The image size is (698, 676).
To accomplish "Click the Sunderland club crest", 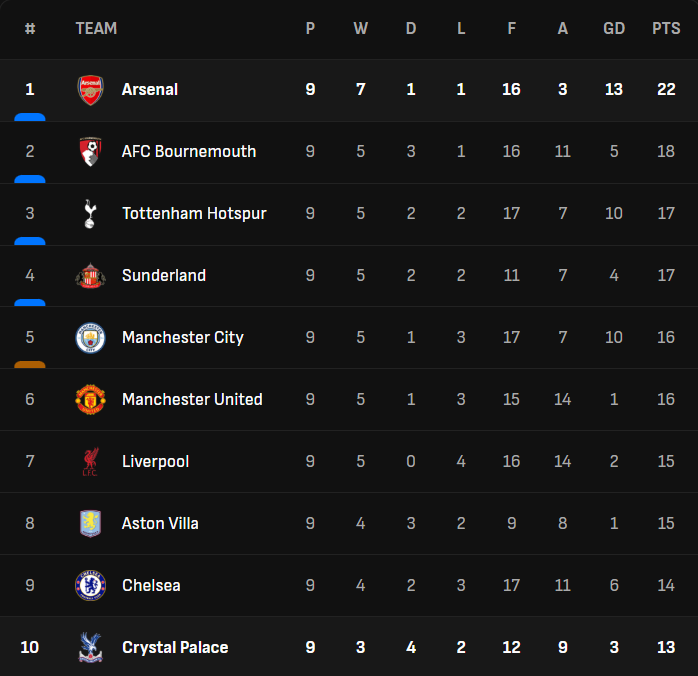I will pos(90,276).
